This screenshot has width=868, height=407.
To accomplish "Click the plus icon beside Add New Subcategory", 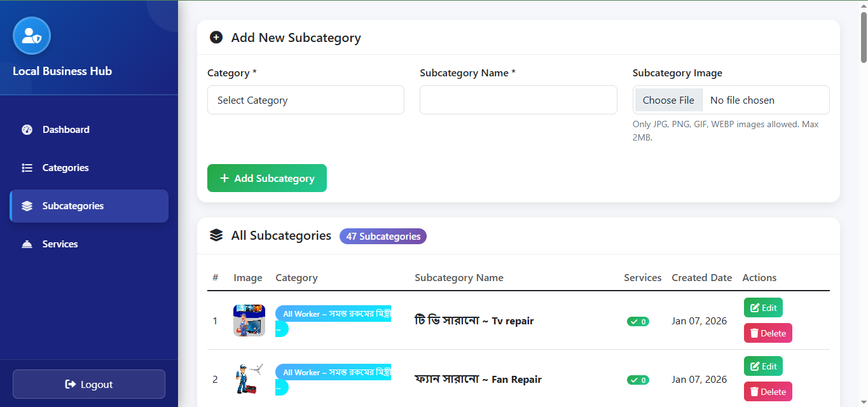I will pos(216,38).
